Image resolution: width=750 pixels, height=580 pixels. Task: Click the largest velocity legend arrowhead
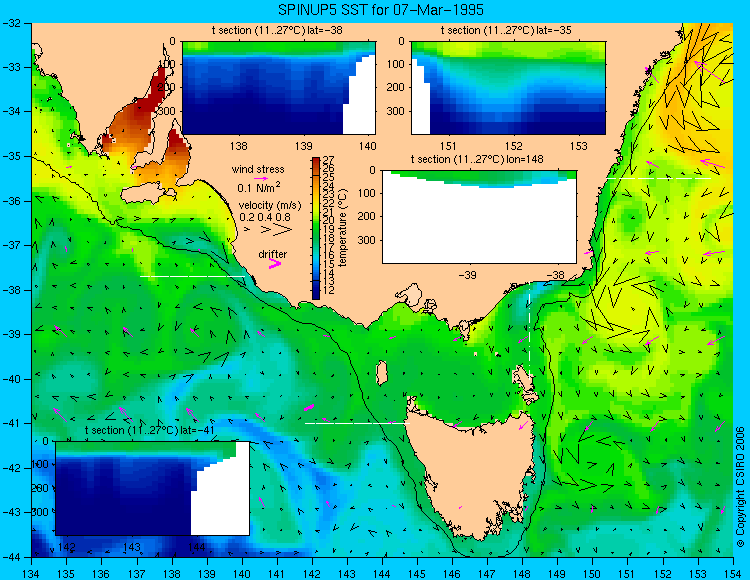point(282,230)
